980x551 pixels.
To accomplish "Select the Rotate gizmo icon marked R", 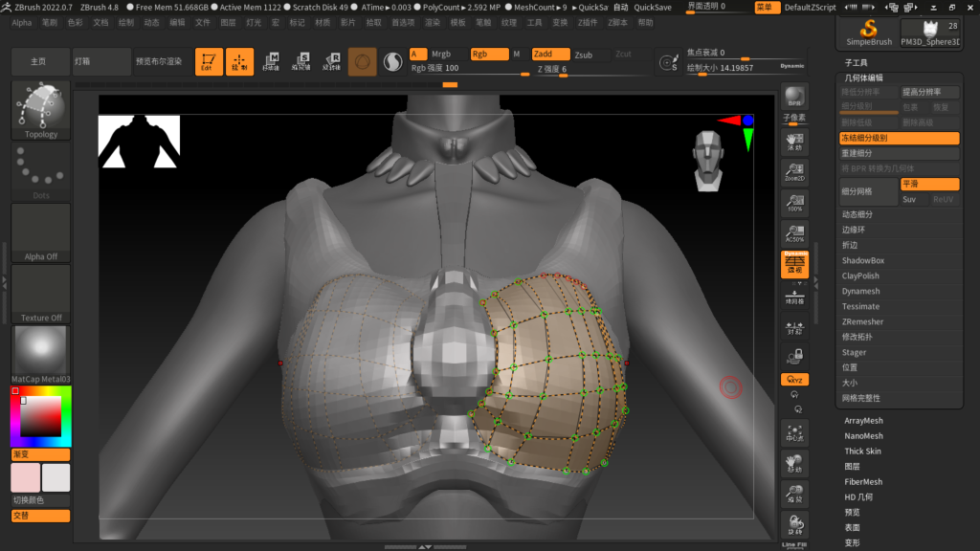I will [x=332, y=62].
